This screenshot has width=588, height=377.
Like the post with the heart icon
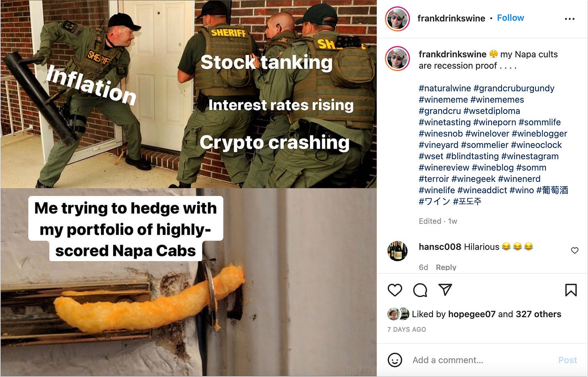pyautogui.click(x=395, y=290)
